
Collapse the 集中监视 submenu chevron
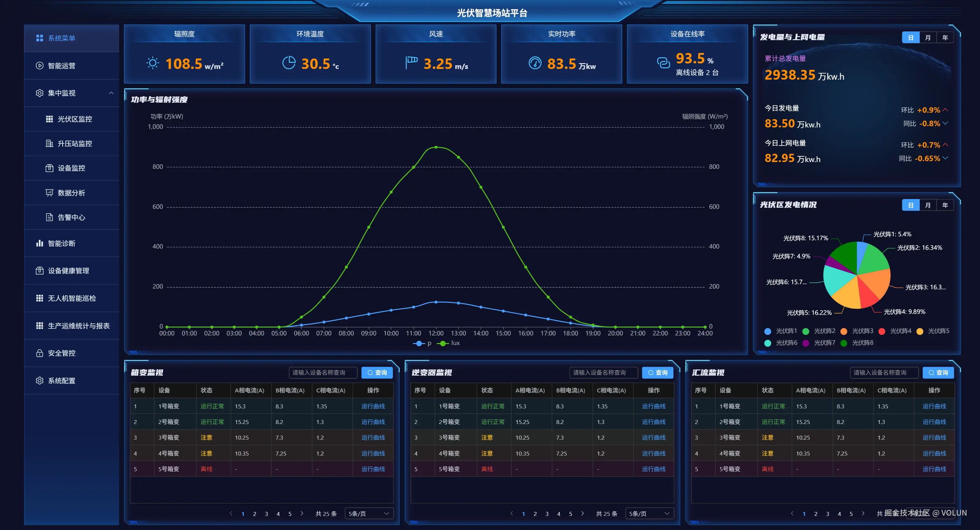[111, 93]
